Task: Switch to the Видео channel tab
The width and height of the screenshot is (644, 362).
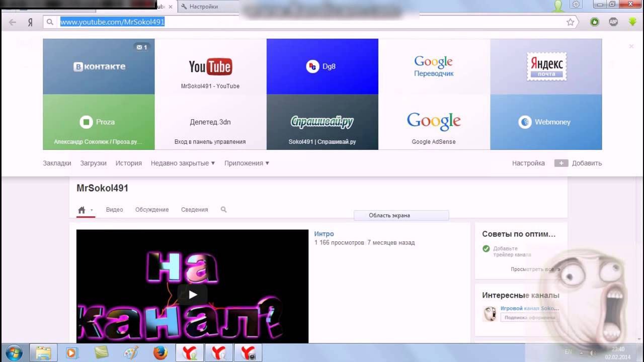Action: (114, 210)
